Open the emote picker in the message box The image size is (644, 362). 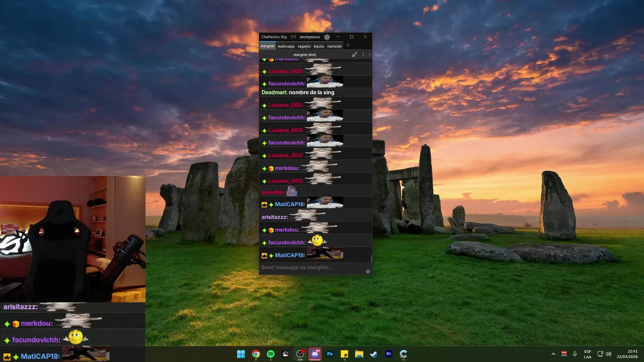368,271
